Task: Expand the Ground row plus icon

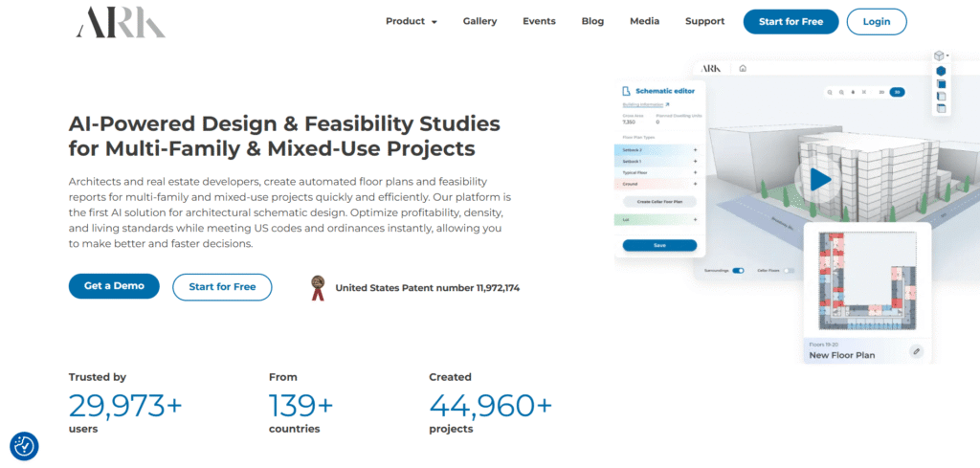Action: click(695, 184)
